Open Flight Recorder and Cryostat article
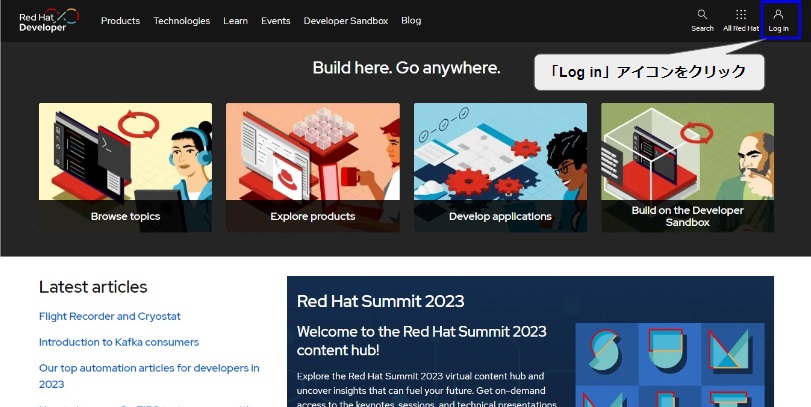The height and width of the screenshot is (407, 811). [x=110, y=316]
